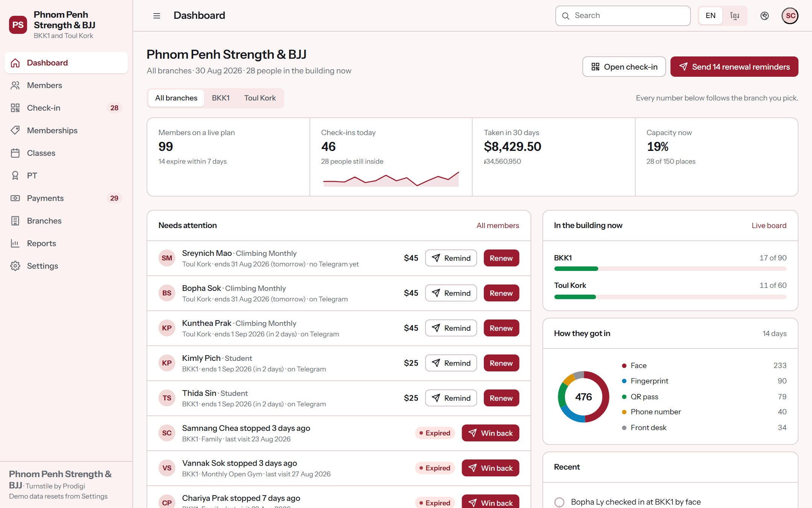Win back Vannak Sok

[491, 468]
